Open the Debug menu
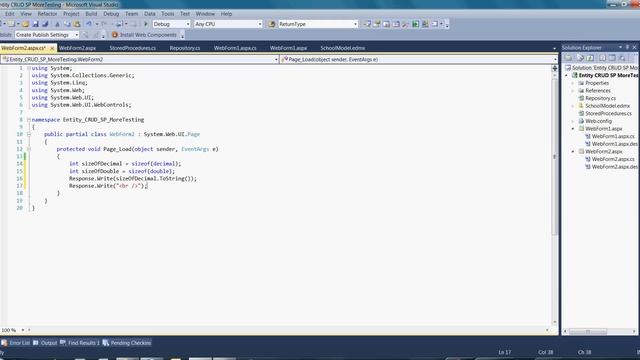640x360 pixels. click(x=111, y=13)
